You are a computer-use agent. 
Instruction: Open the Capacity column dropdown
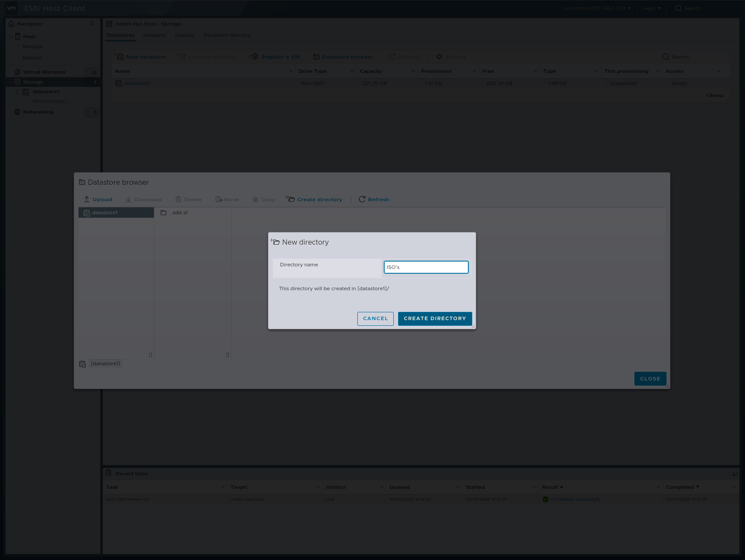click(x=414, y=71)
